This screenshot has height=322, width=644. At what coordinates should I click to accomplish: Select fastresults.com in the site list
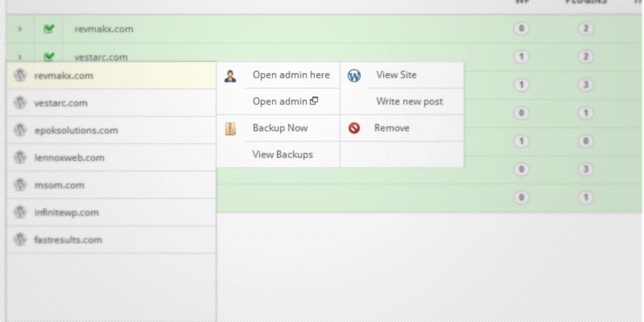(111, 240)
